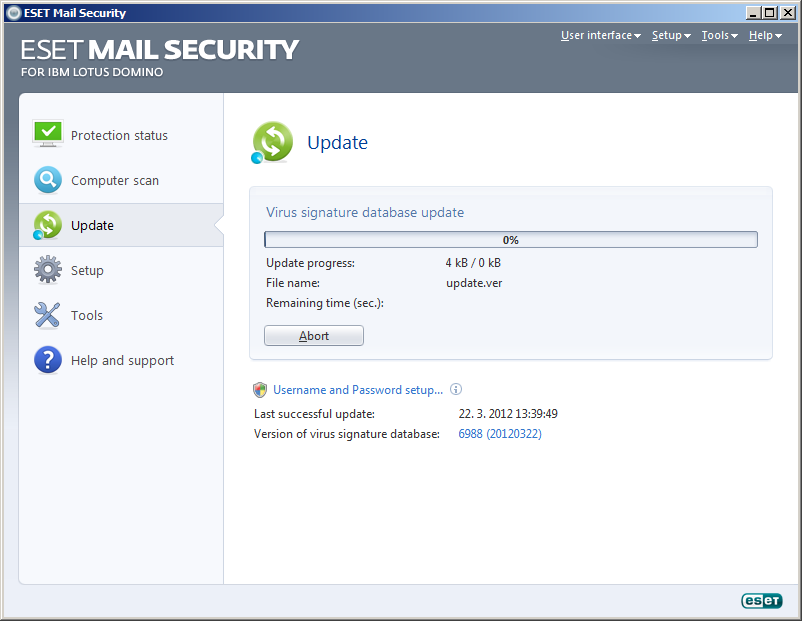
Task: Expand the Setup dropdown in top bar
Action: point(671,35)
